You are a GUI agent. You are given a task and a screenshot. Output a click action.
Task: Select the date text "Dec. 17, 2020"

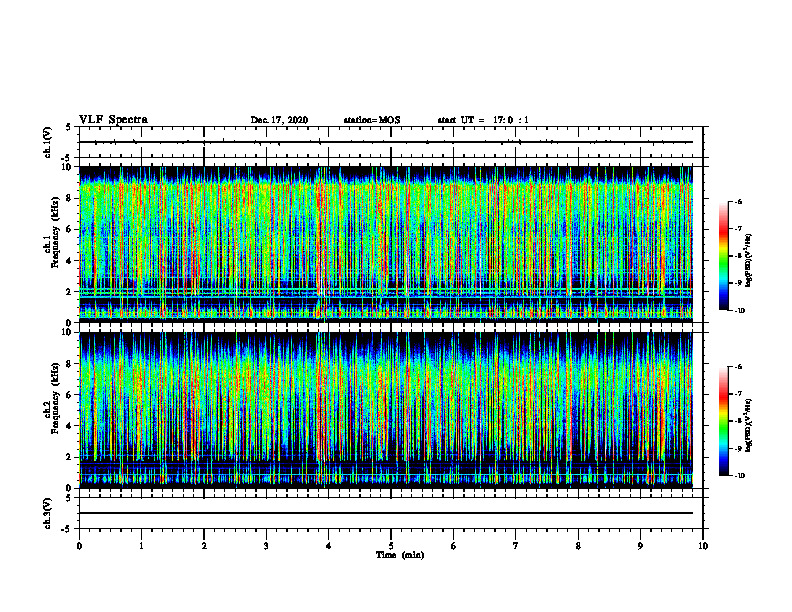[x=279, y=120]
